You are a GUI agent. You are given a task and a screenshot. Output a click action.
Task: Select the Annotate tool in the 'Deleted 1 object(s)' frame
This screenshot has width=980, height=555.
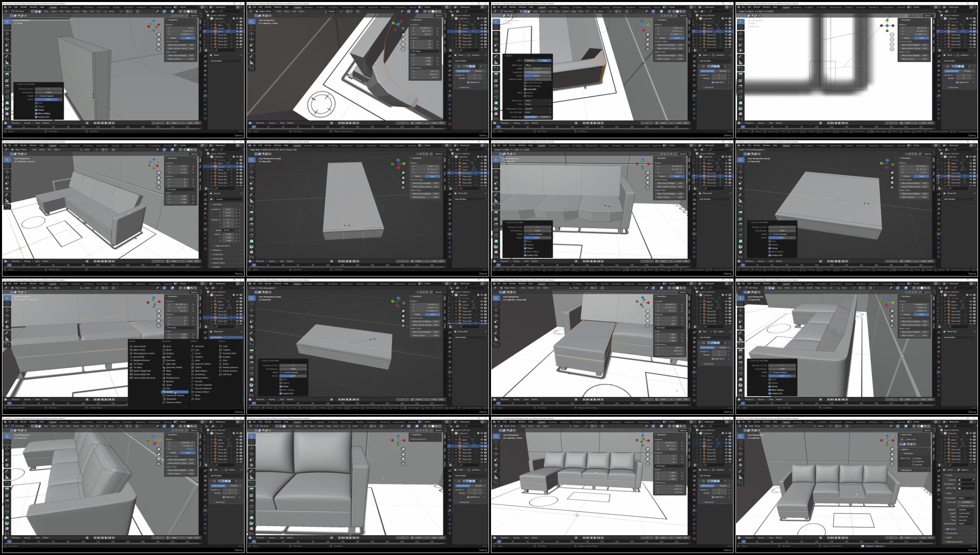pos(740,472)
